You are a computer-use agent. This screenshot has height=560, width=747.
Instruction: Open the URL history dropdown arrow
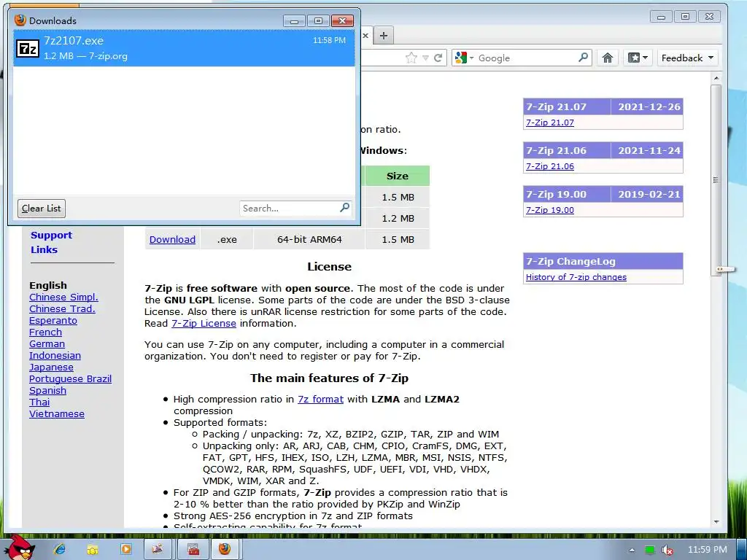(425, 58)
